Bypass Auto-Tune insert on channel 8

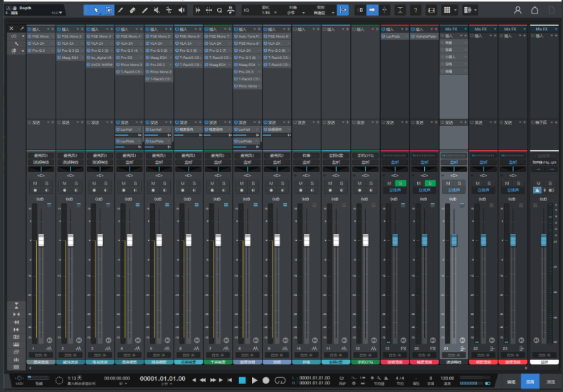click(x=236, y=36)
